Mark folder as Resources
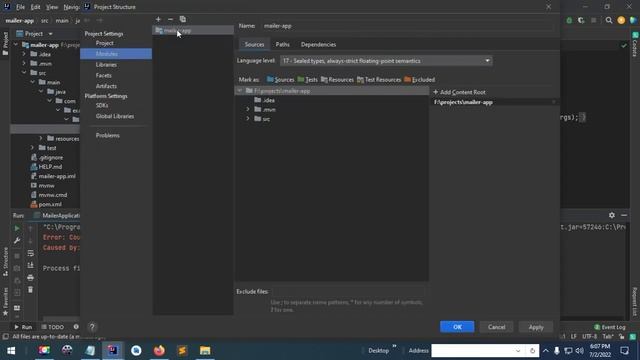 (x=337, y=80)
